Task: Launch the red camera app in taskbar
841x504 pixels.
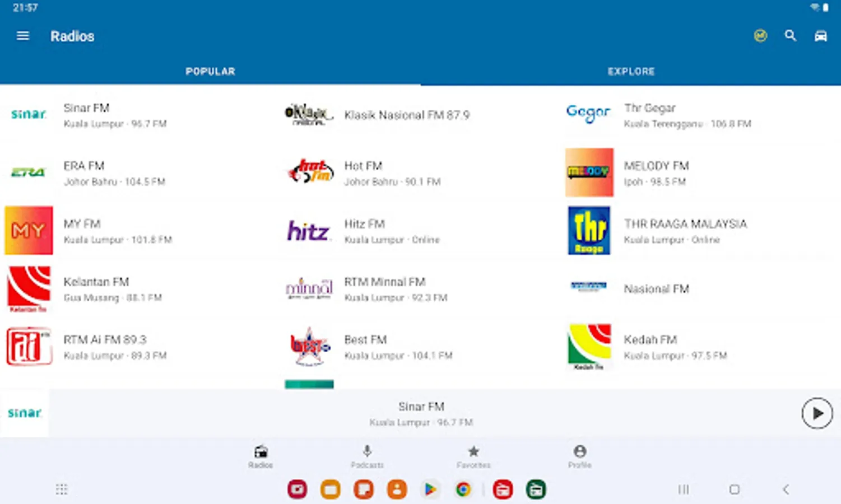Action: (298, 489)
